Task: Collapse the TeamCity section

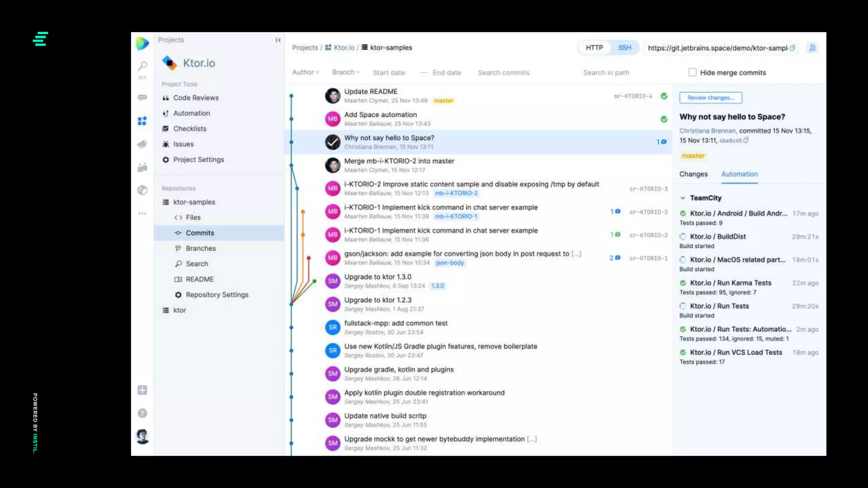Action: coord(683,198)
